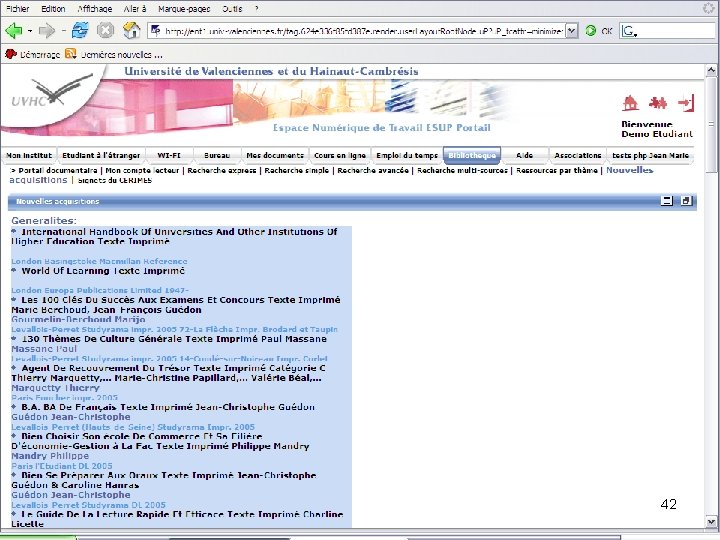Click inside the URL address field
Image resolution: width=720 pixels, height=540 pixels.
click(x=363, y=31)
